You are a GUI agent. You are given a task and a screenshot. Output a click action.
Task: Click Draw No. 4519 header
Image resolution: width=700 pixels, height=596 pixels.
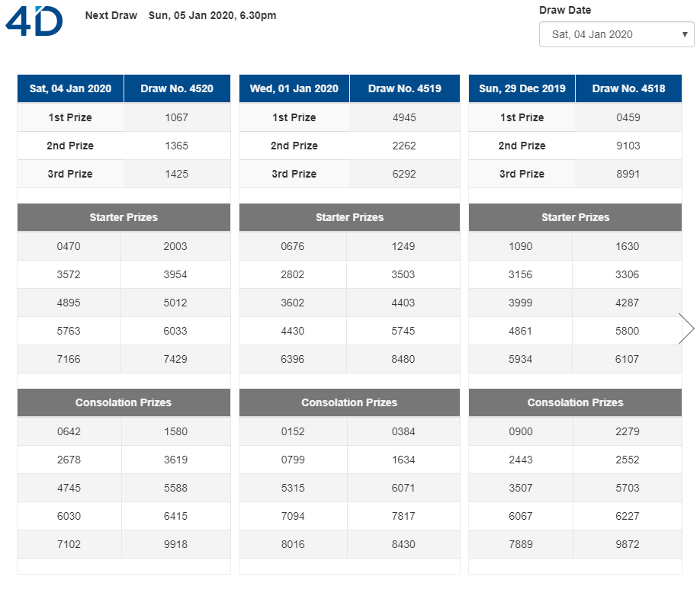point(404,88)
